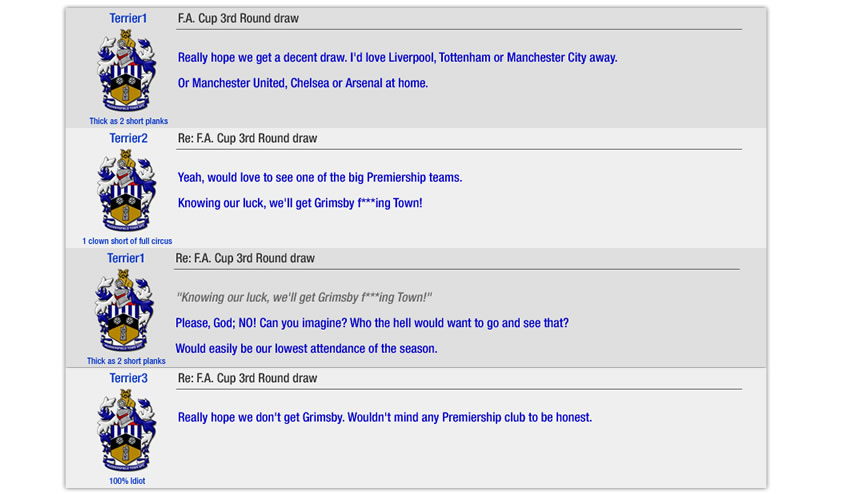Click Terrier2's club crest avatar
Viewport: 850px width, 494px height.
coord(126,191)
